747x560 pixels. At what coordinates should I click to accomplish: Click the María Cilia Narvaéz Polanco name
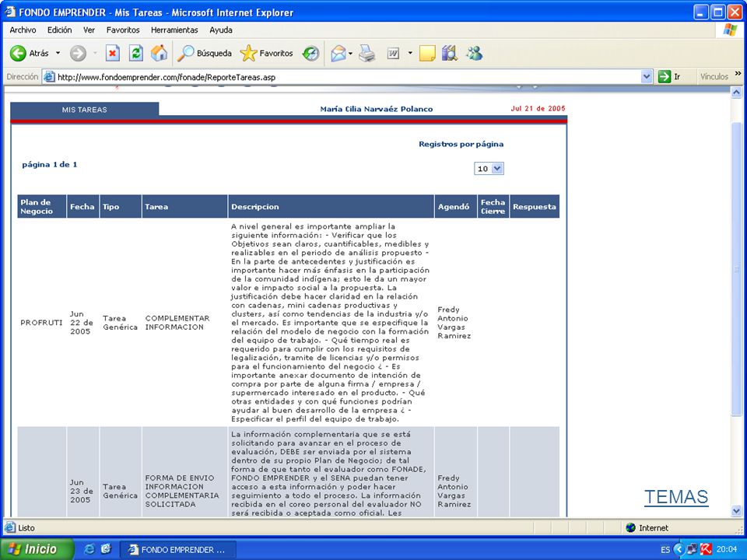pos(377,109)
